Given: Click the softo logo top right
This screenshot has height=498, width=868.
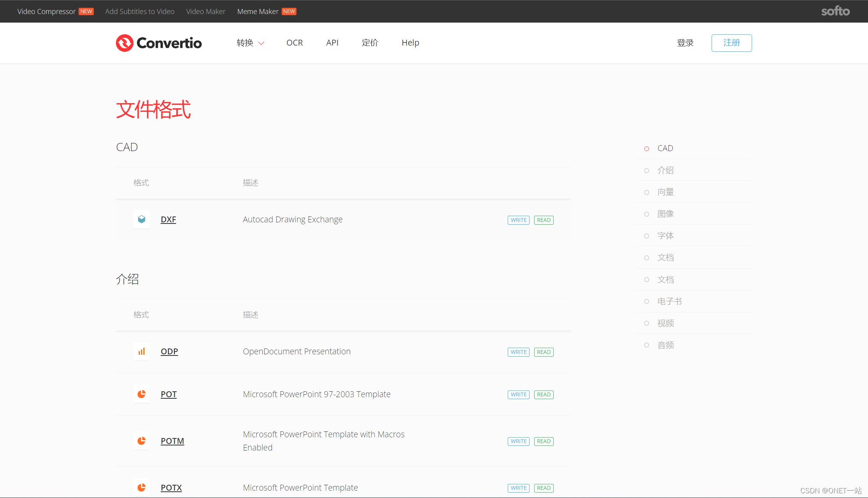Looking at the screenshot, I should pyautogui.click(x=835, y=11).
